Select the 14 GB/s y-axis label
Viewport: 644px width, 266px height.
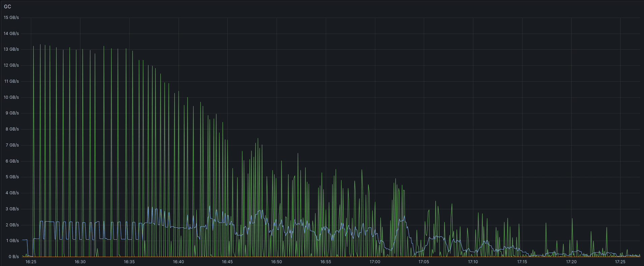[11, 33]
